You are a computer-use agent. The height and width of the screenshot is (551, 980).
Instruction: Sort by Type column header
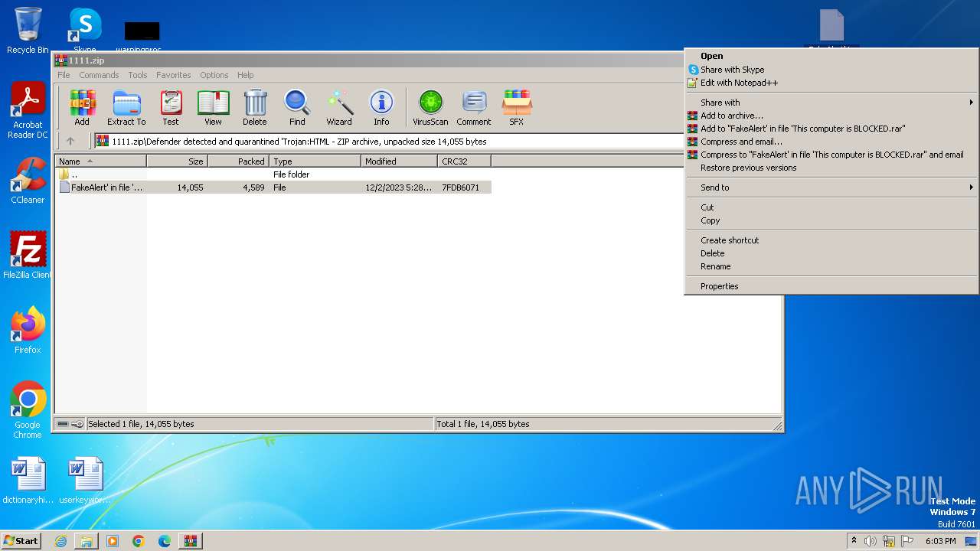click(315, 161)
